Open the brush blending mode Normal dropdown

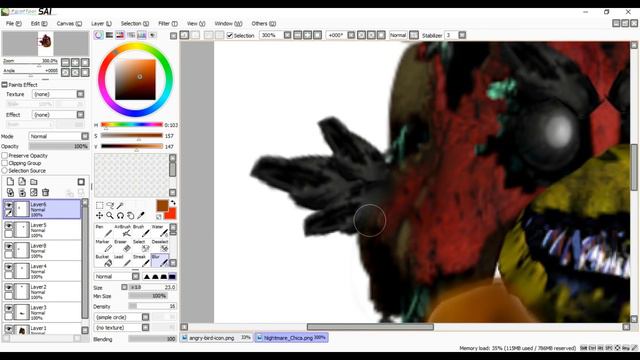pos(136,276)
